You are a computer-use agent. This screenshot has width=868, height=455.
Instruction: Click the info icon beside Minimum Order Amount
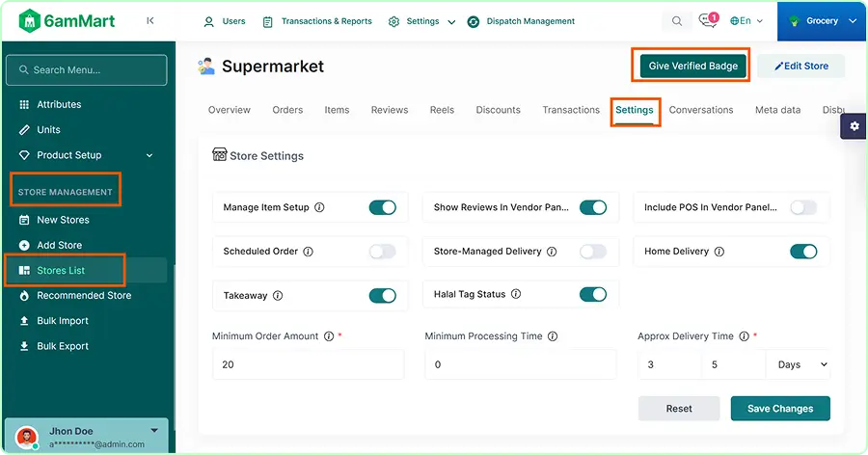329,336
